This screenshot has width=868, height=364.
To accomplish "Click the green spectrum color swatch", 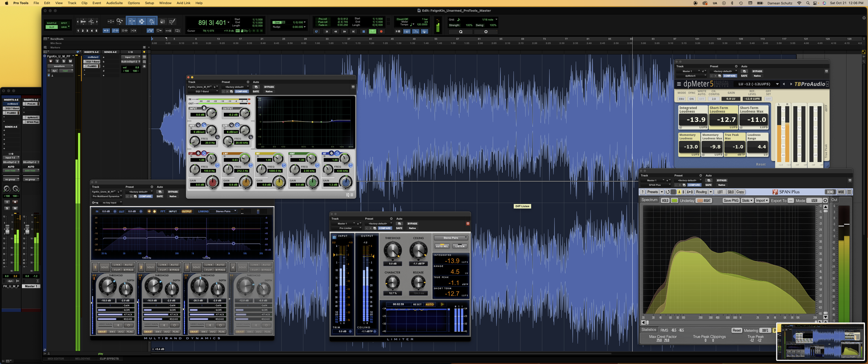I will click(674, 201).
